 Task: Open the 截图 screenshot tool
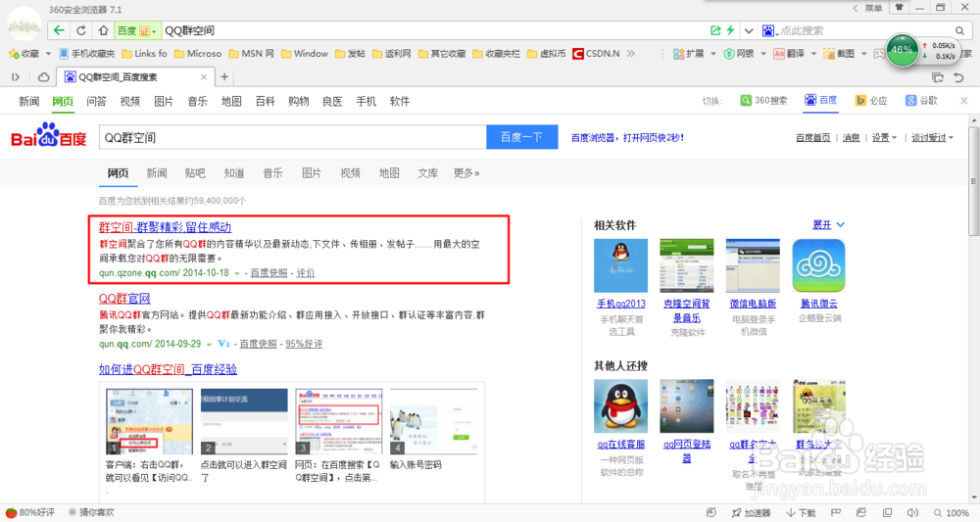point(839,54)
